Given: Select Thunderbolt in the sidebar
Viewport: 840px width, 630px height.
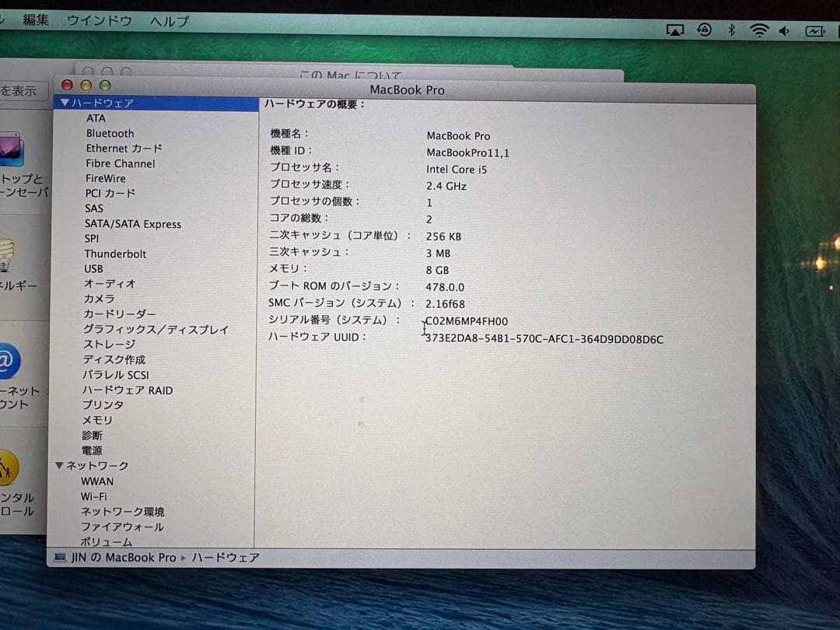Looking at the screenshot, I should click(x=115, y=254).
